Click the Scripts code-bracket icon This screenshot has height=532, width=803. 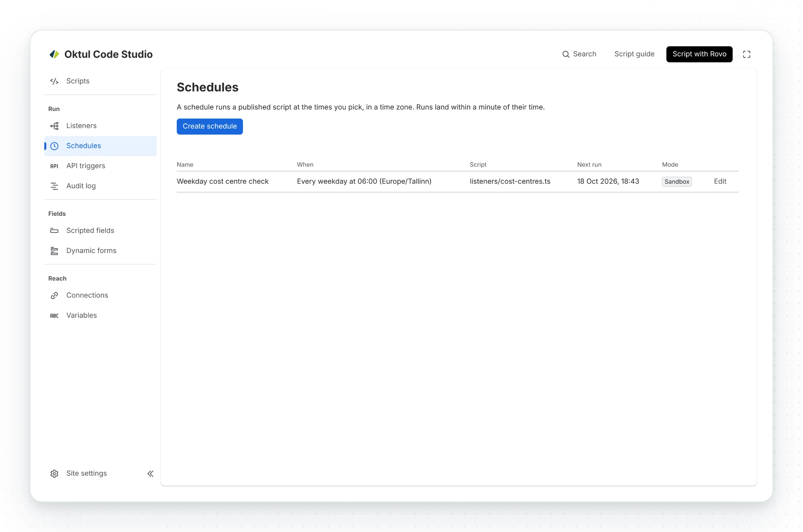(54, 81)
